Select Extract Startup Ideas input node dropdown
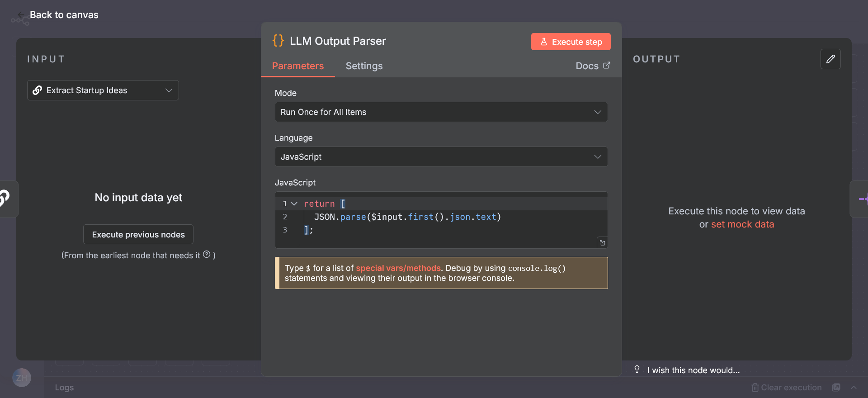868x398 pixels. (103, 90)
